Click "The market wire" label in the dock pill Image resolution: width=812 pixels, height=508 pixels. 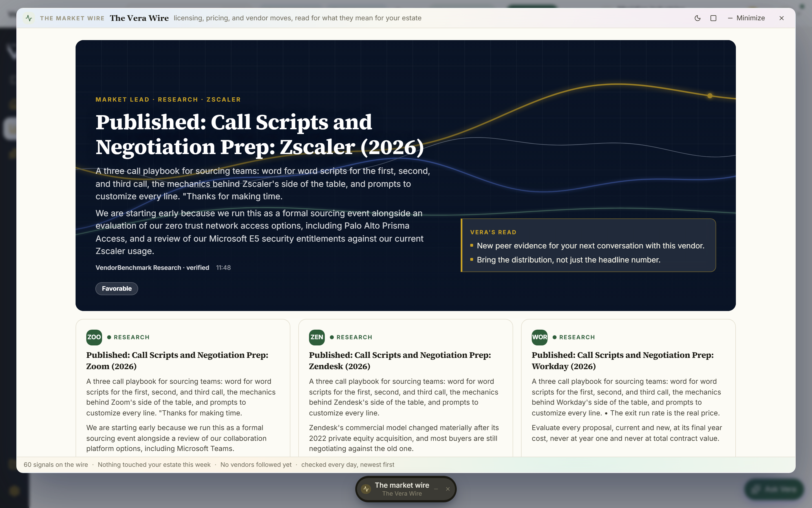(402, 485)
